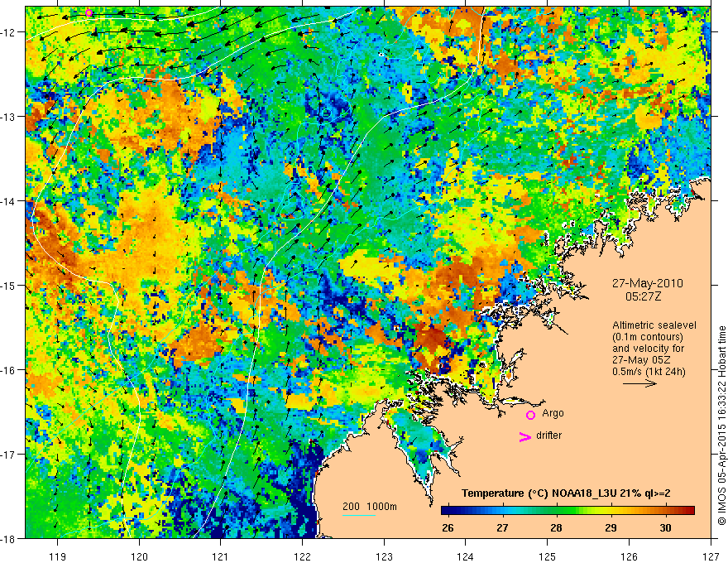Click the color bar near 28 degrees
The image size is (728, 563).
coord(556,511)
